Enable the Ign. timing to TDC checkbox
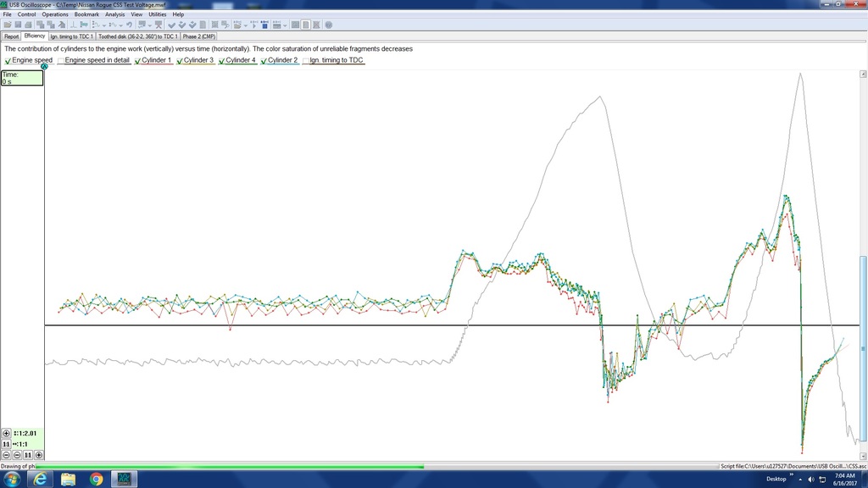Screen dimensions: 868x488 click(306, 61)
